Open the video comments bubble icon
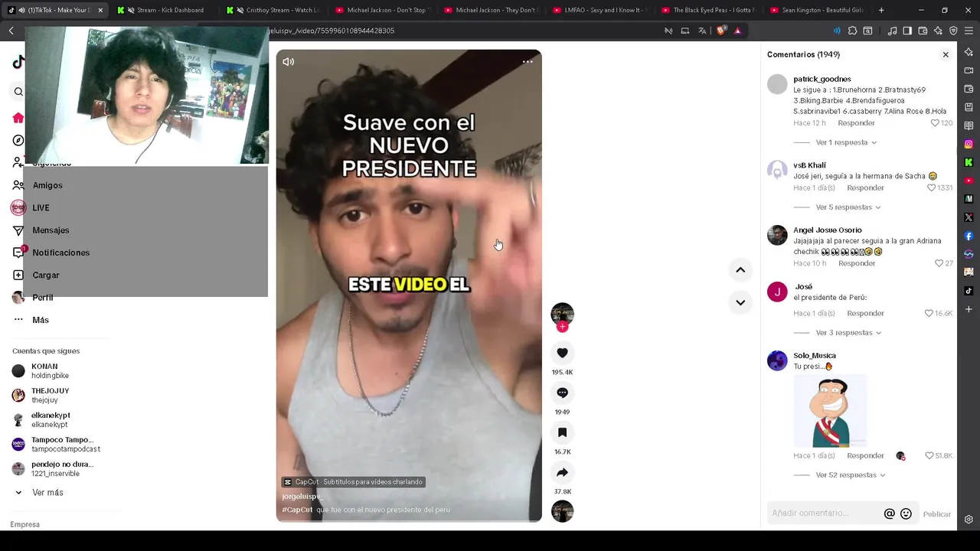 tap(562, 393)
